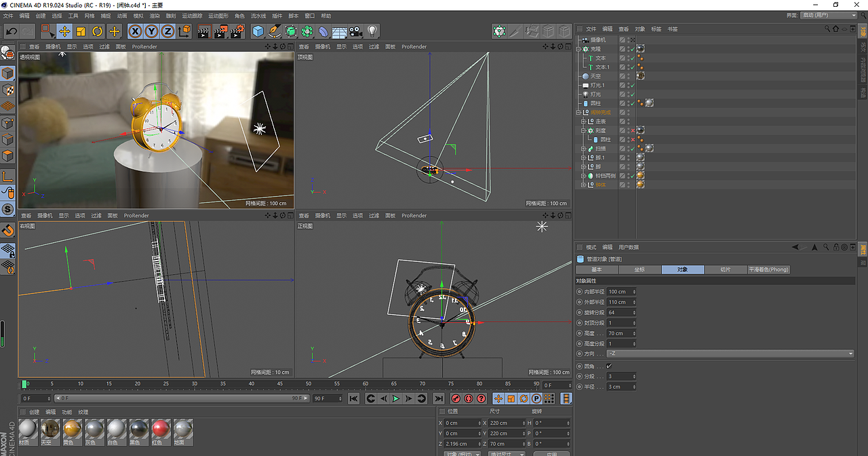Screen dimensions: 868x456
Task: Select the Move tool in the toolbar
Action: (64, 31)
